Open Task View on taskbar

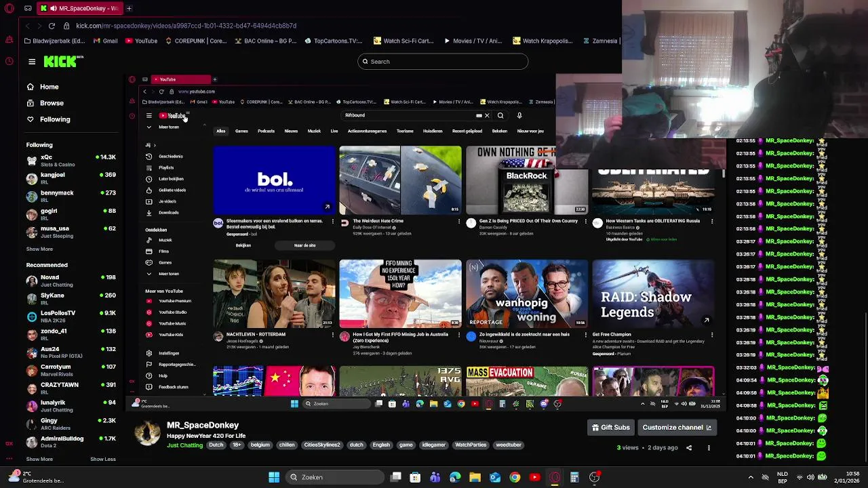click(396, 477)
